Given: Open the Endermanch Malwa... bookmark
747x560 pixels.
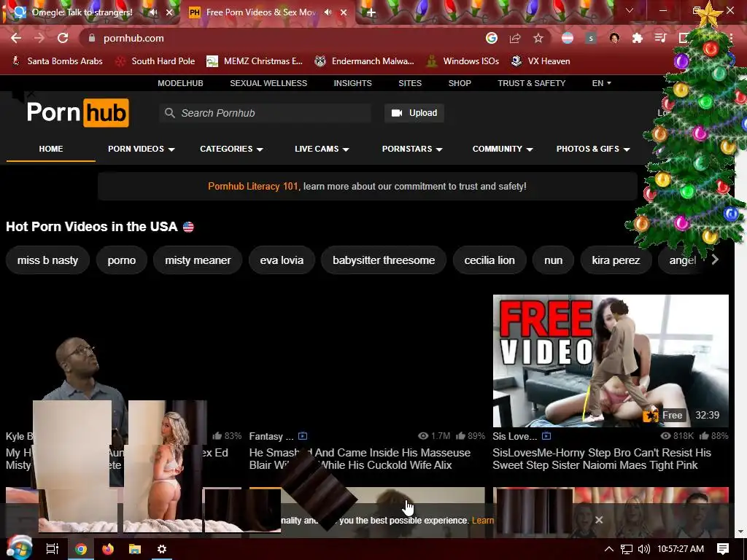Looking at the screenshot, I should coord(365,61).
